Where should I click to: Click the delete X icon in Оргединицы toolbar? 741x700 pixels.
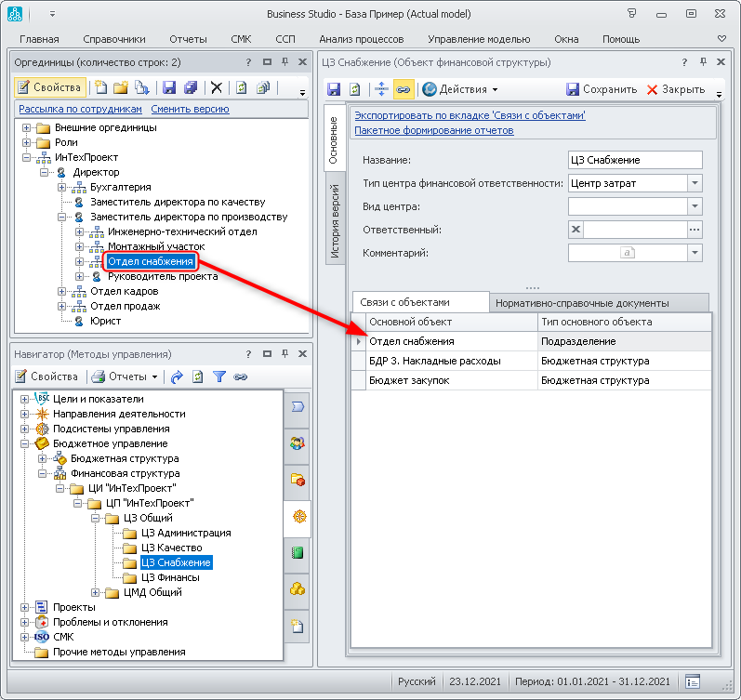pyautogui.click(x=217, y=87)
